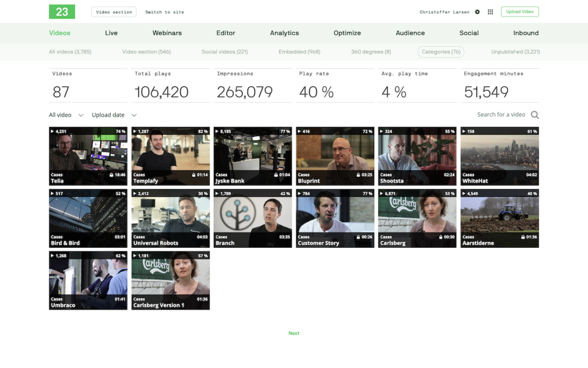Open the Christoffer Larsen account name
This screenshot has width=588, height=368.
click(445, 12)
